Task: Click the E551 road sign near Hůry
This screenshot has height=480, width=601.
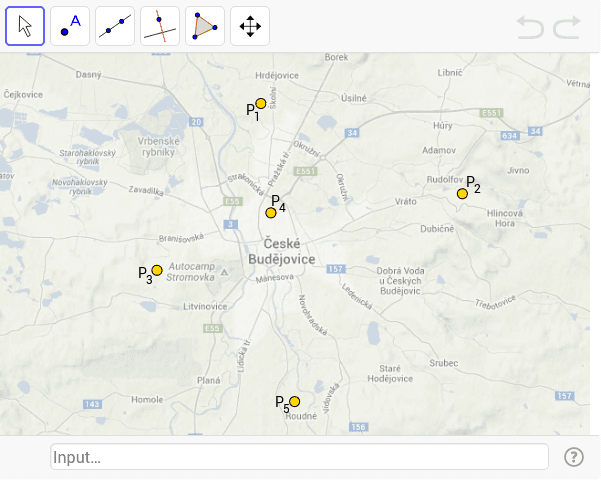Action: tap(491, 113)
